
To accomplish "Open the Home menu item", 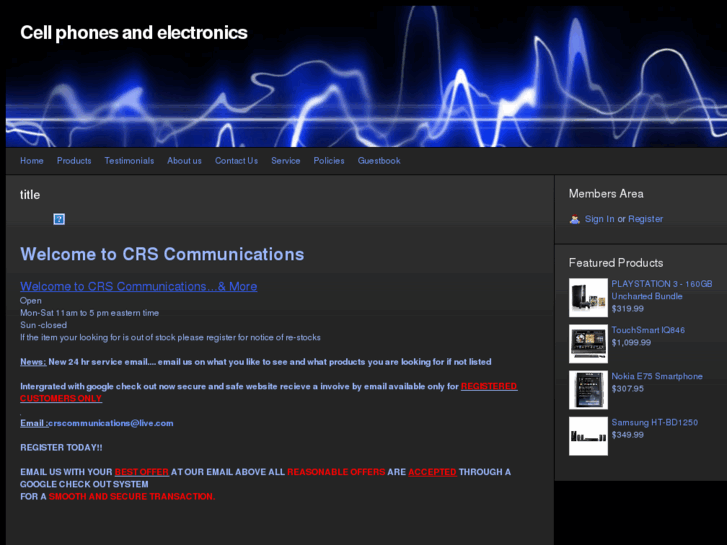I will coord(32,160).
